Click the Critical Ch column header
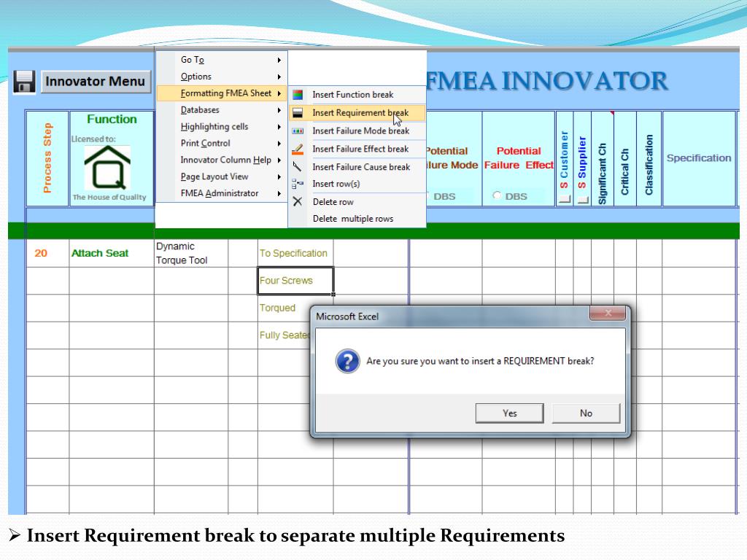The image size is (747, 560). 625,158
